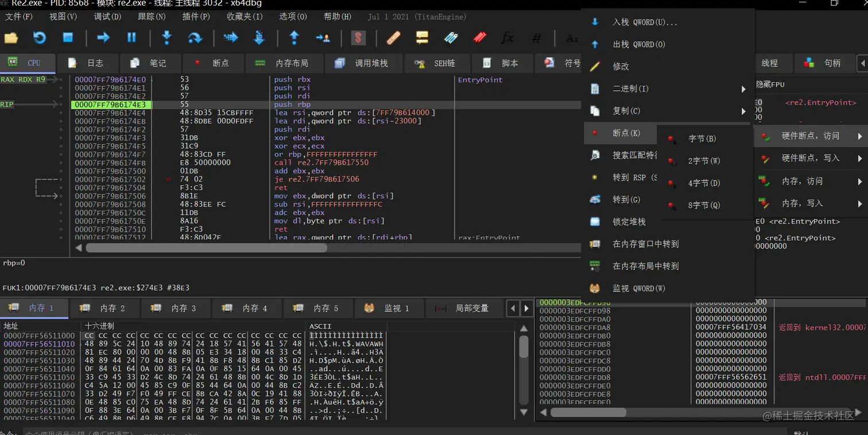Run to user code icon
Image resolution: width=868 pixels, height=435 pixels.
tap(323, 38)
